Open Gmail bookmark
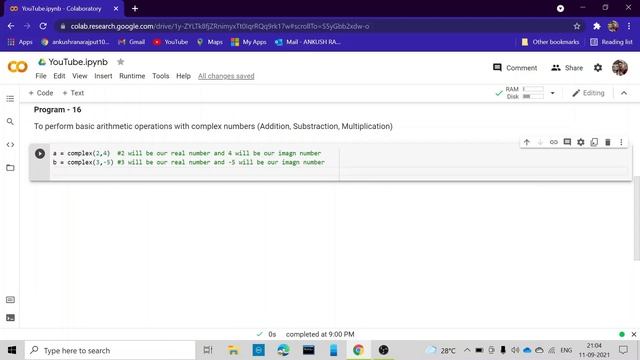This screenshot has height=360, width=640. coord(131,42)
